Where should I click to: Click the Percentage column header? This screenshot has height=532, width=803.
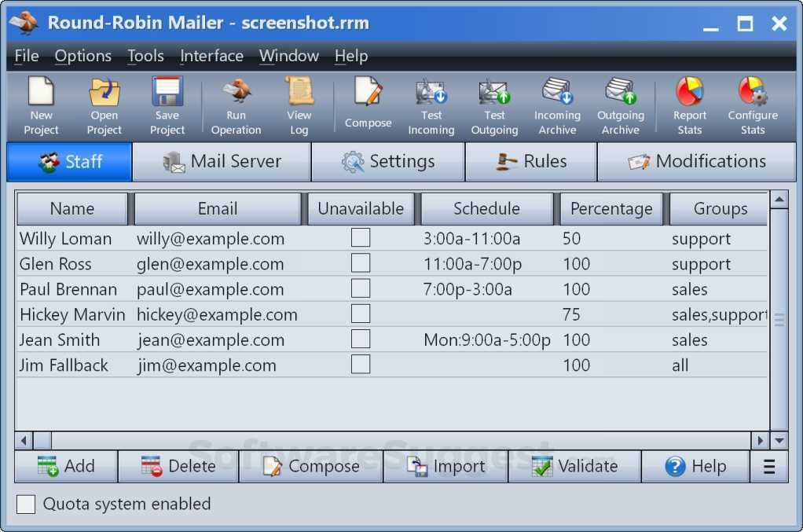pyautogui.click(x=611, y=209)
